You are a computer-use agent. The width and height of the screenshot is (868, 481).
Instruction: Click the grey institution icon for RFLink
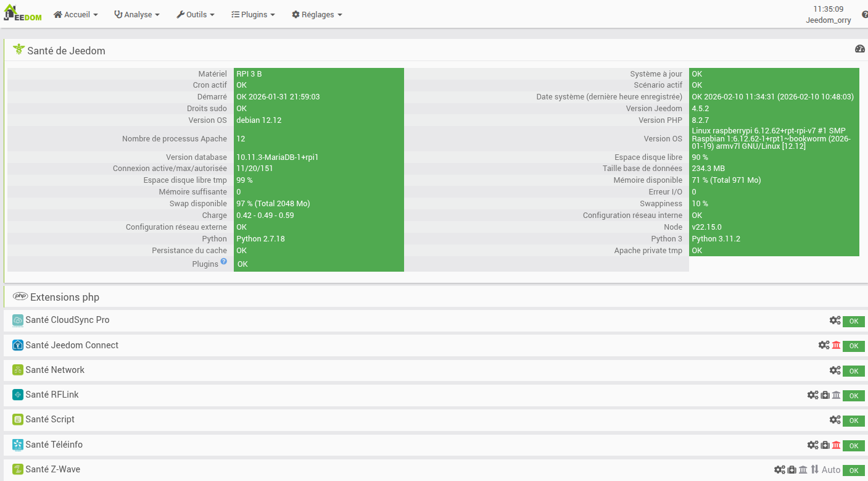pos(837,395)
